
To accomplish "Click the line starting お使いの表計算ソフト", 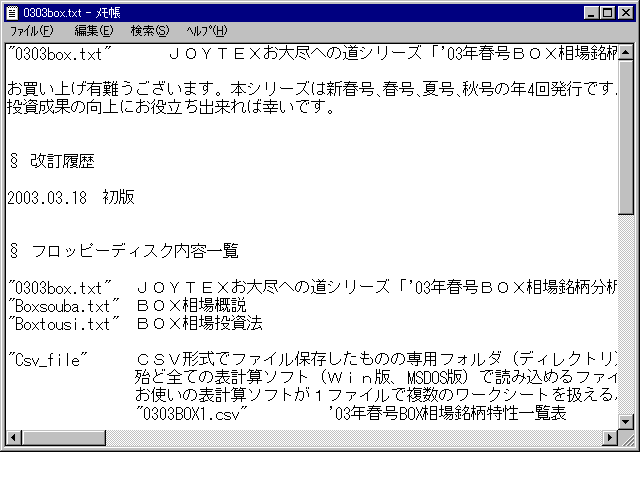I will pyautogui.click(x=376, y=395).
